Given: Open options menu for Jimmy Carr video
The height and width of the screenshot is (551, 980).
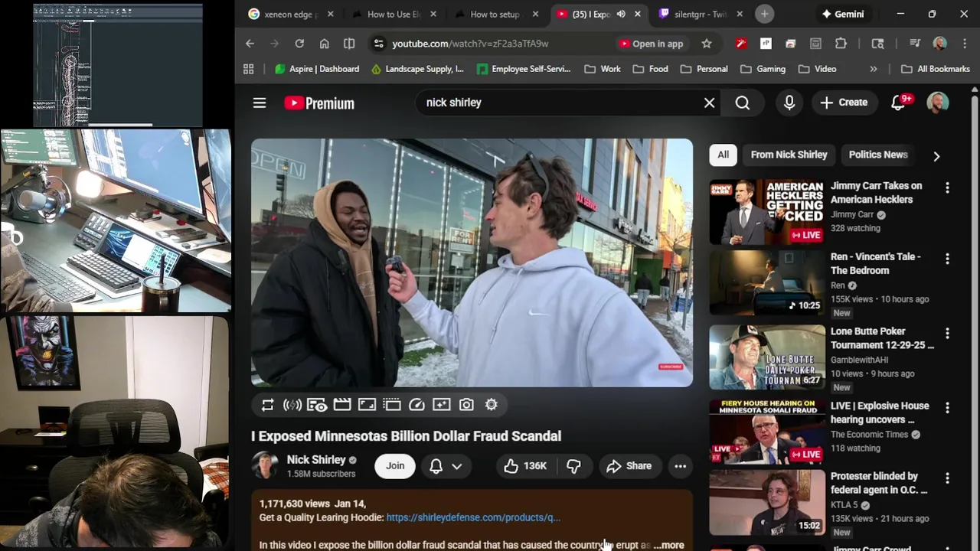Looking at the screenshot, I should coord(947,187).
